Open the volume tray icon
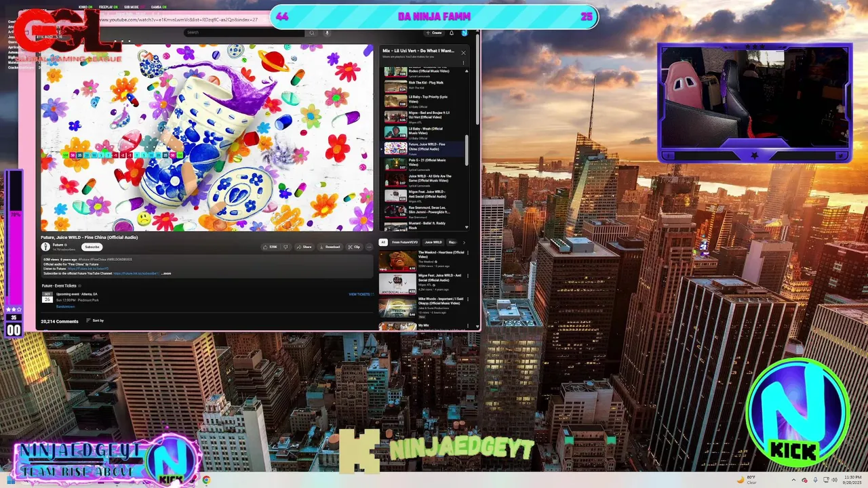This screenshot has width=868, height=488. (834, 480)
